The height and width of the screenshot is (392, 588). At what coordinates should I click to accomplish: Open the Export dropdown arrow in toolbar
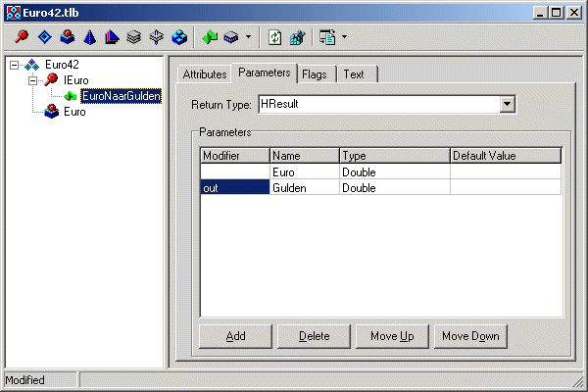point(344,37)
